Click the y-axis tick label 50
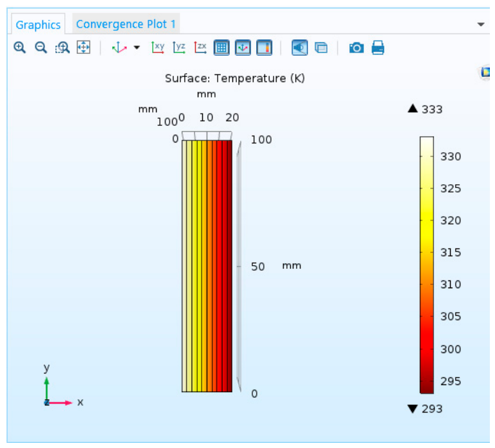Image resolution: width=495 pixels, height=448 pixels. pos(258,267)
